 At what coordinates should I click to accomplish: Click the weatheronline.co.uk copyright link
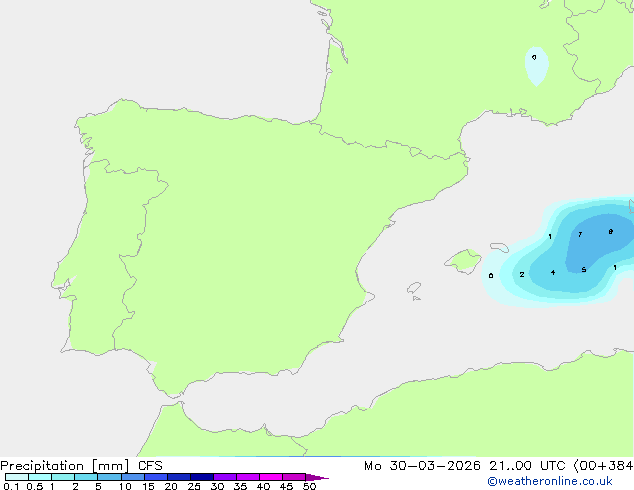(x=550, y=481)
